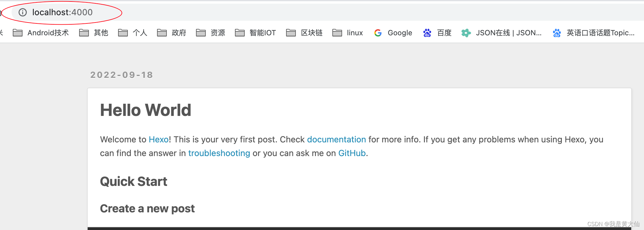Open the Android技术 bookmark folder
The image size is (644, 230).
(41, 33)
